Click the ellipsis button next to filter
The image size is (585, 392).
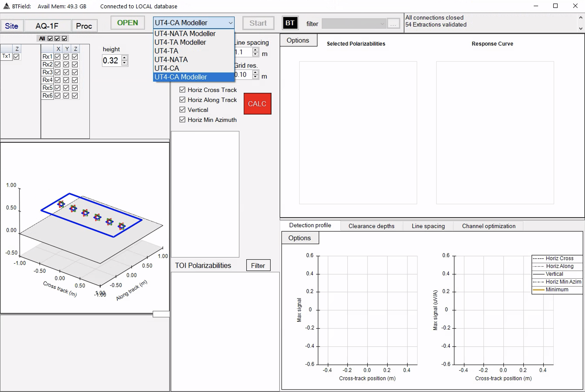(x=393, y=24)
